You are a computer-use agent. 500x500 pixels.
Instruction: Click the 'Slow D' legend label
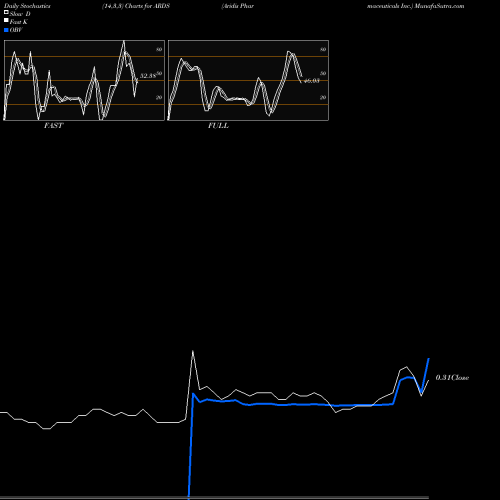20,14
